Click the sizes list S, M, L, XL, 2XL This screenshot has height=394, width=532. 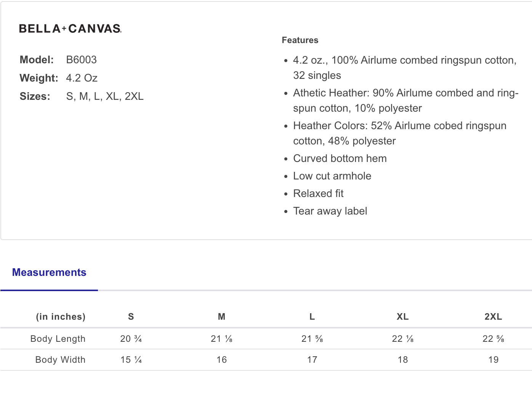(105, 96)
